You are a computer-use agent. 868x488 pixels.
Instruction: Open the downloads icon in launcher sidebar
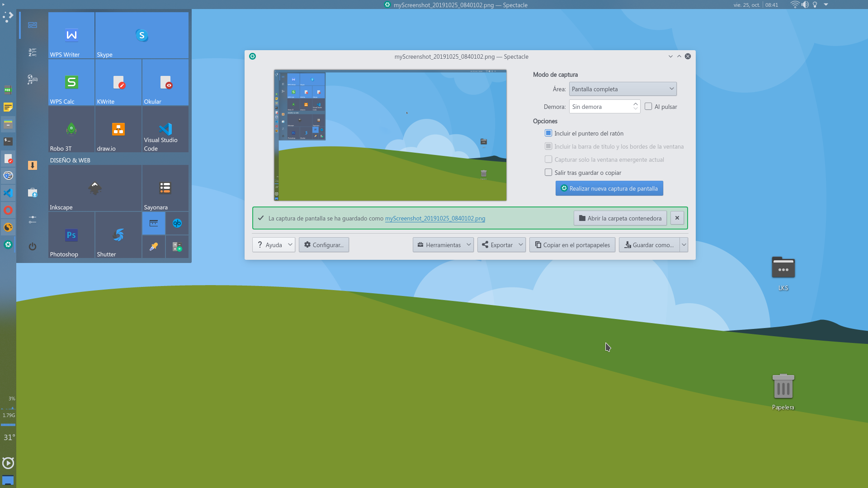[33, 165]
